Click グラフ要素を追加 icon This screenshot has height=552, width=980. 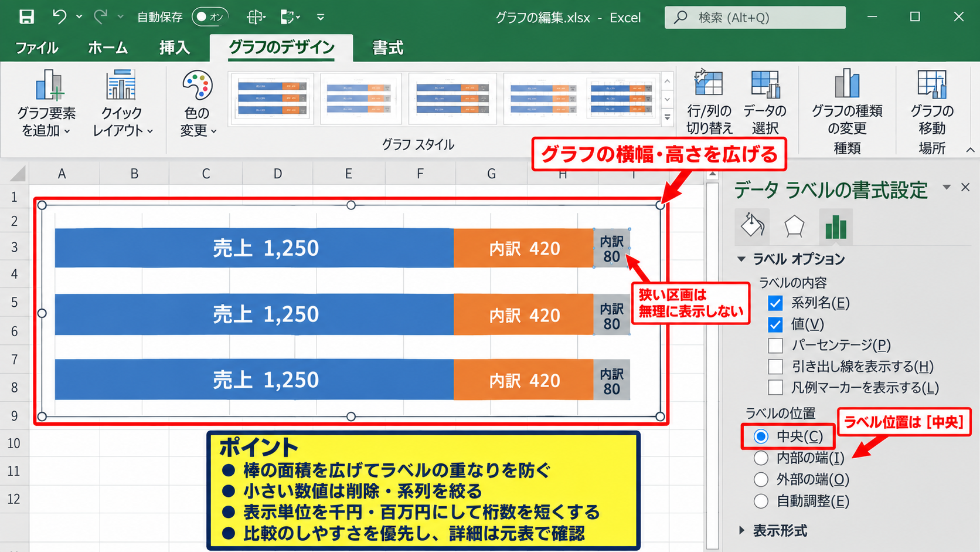click(49, 85)
